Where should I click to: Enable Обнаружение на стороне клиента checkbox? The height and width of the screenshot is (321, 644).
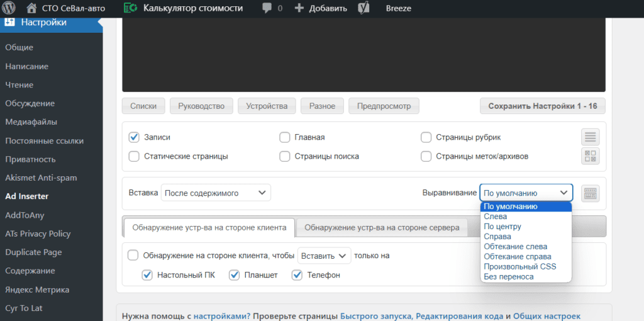click(133, 256)
